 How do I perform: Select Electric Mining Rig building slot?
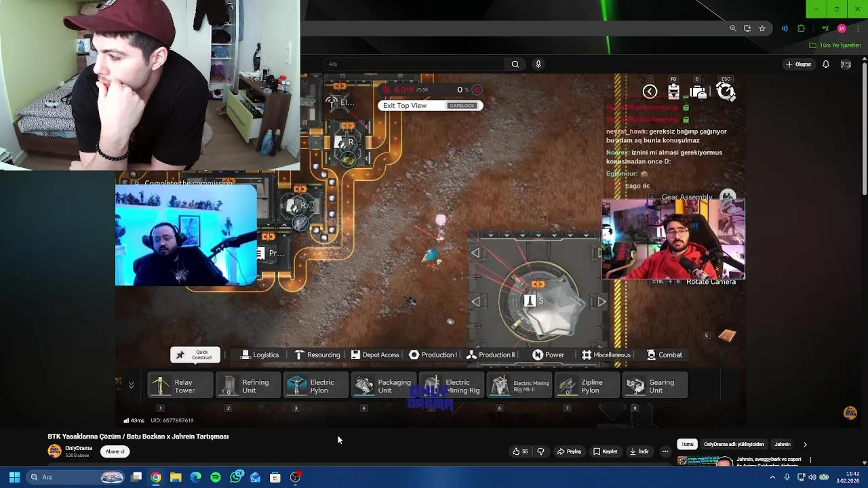[452, 386]
